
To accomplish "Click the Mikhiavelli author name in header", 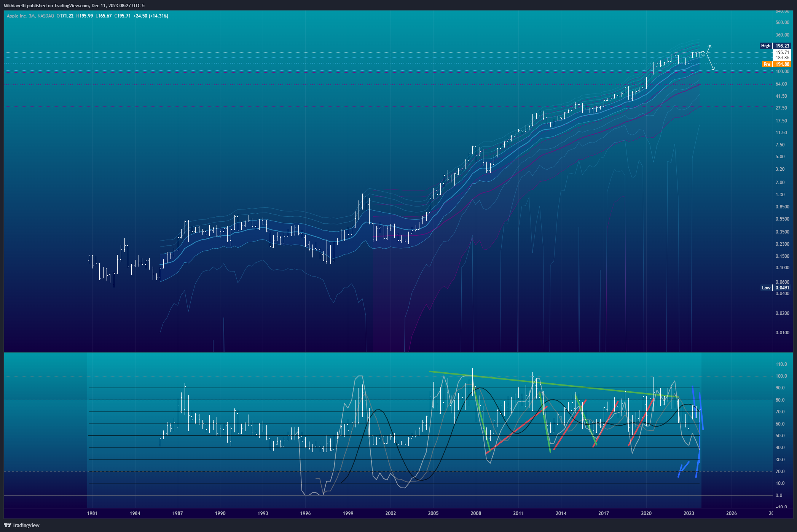I will (15, 6).
